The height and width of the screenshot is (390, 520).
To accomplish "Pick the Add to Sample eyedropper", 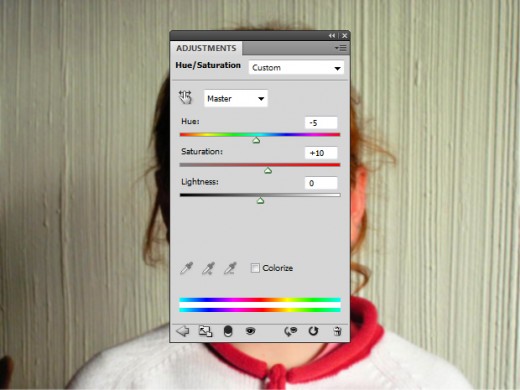I will 209,268.
